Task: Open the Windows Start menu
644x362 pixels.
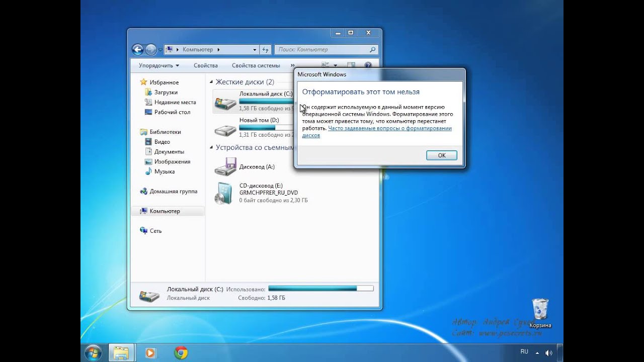Action: pos(93,352)
